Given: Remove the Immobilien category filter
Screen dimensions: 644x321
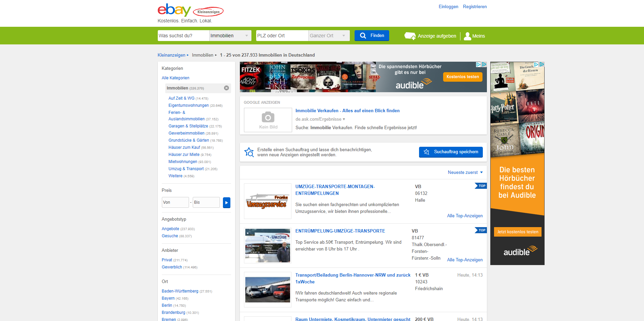Looking at the screenshot, I should click(x=226, y=88).
